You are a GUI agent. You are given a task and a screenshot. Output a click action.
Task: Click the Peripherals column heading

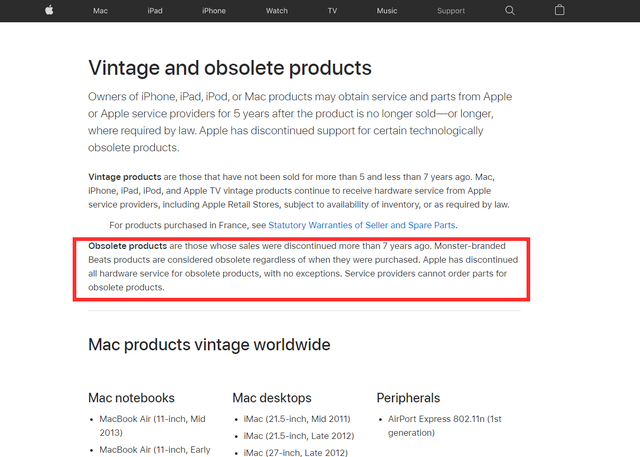(x=408, y=398)
